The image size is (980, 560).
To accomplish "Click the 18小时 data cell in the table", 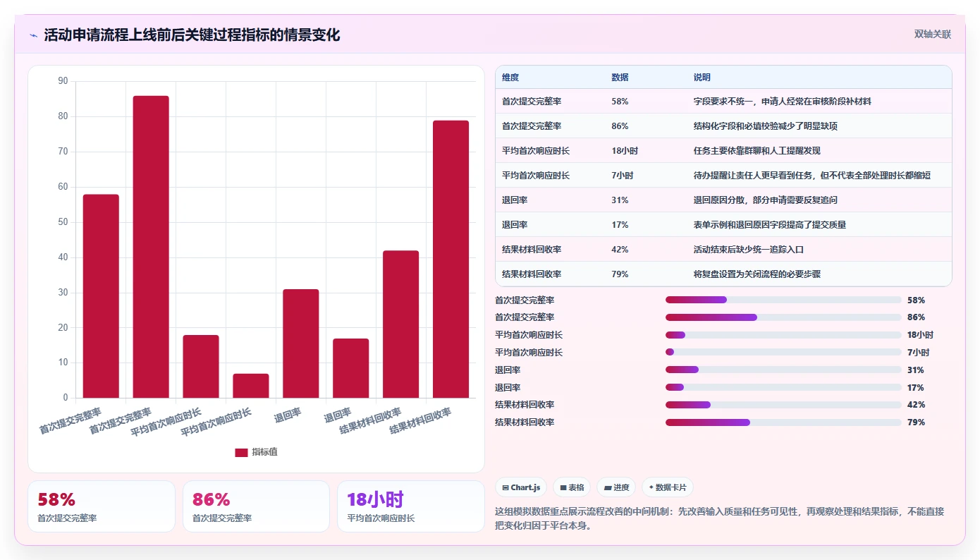I will click(x=625, y=151).
